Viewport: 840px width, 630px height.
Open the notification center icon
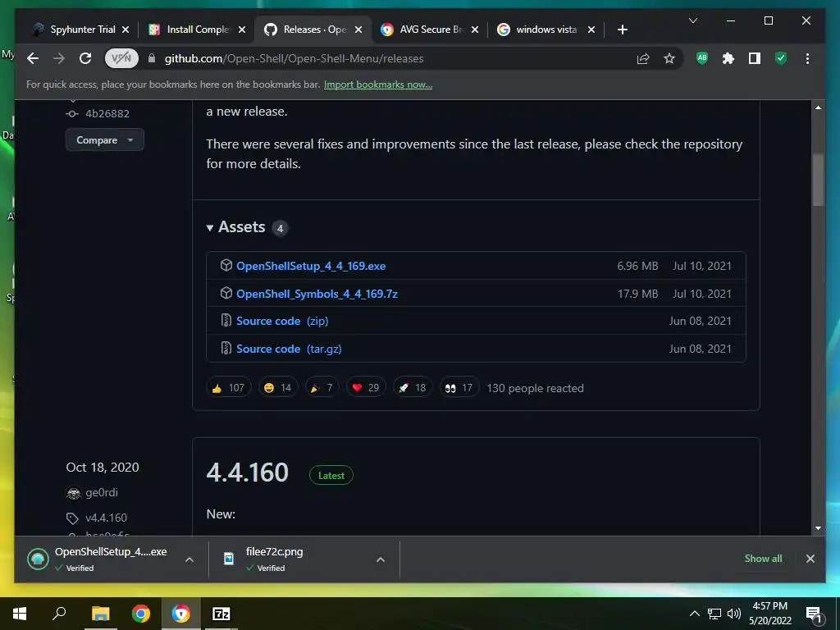(815, 614)
